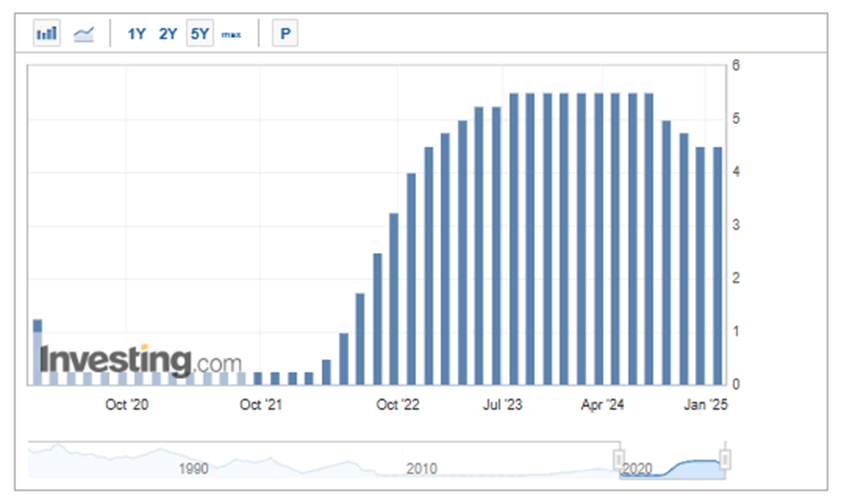Click the Jan '25 axis label
Image resolution: width=844 pixels, height=502 pixels.
(706, 405)
